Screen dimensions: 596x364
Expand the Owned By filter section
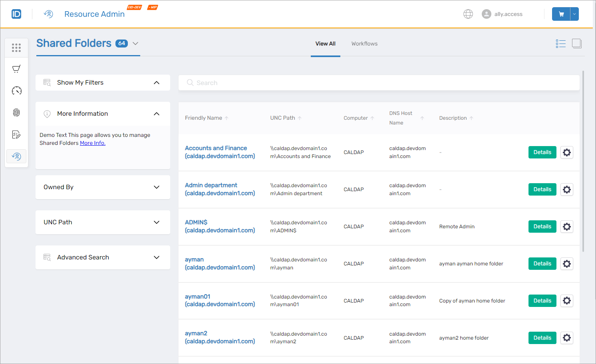pos(103,187)
